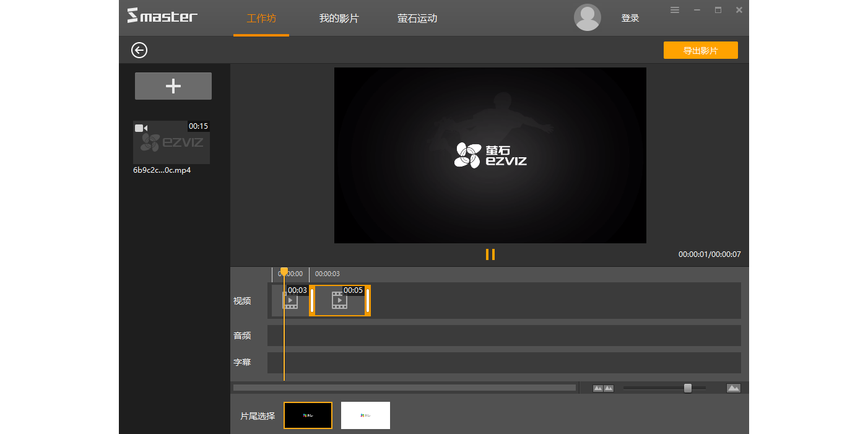Choose the white-background ending template
868x434 pixels.
[365, 415]
